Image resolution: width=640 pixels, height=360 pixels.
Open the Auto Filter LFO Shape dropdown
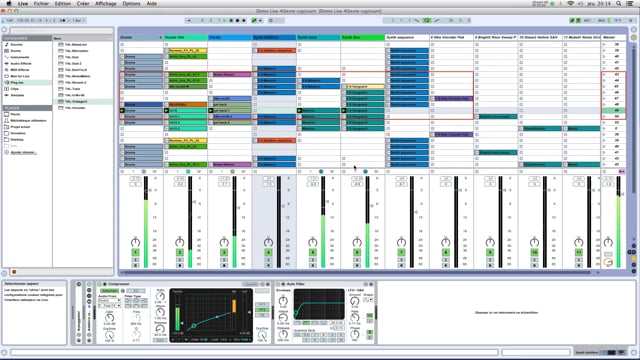(x=368, y=300)
